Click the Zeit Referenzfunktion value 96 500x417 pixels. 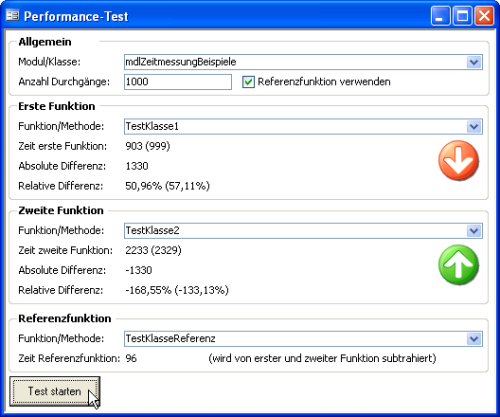[x=131, y=358]
